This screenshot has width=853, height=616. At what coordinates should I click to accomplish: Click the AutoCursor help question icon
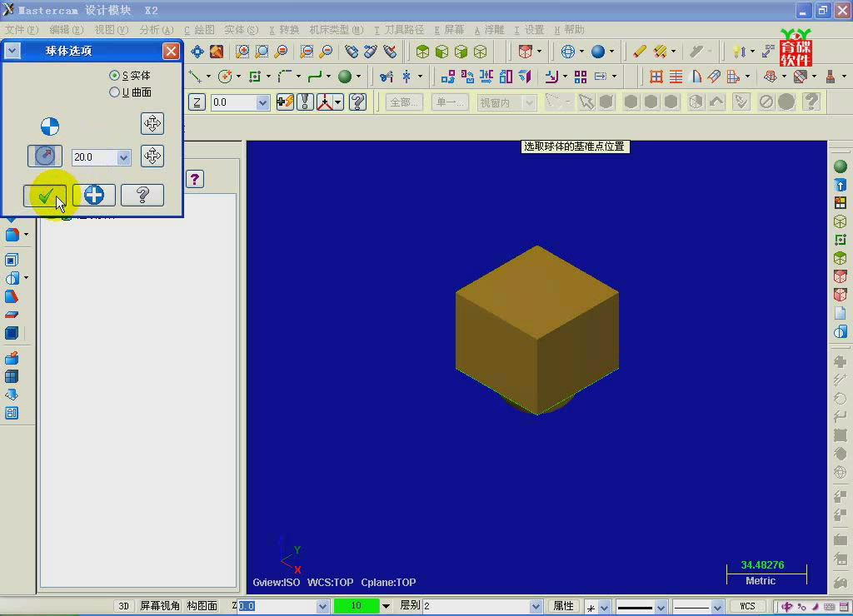[x=357, y=102]
